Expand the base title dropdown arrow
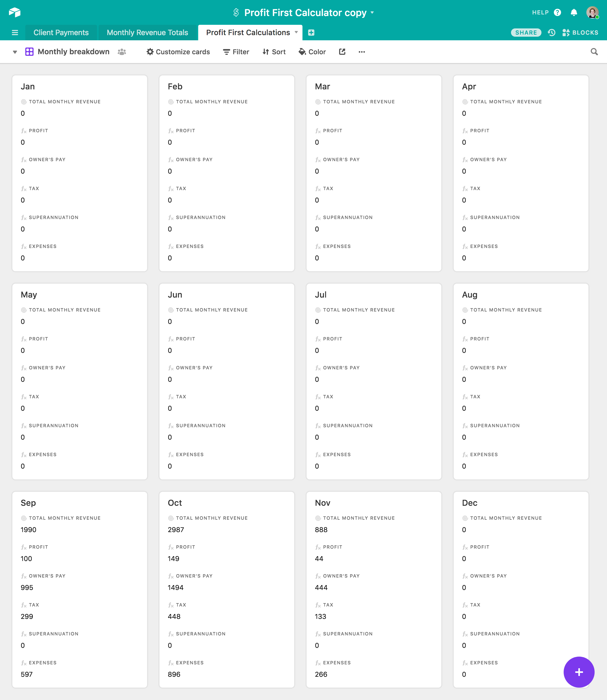The image size is (607, 700). 372,13
